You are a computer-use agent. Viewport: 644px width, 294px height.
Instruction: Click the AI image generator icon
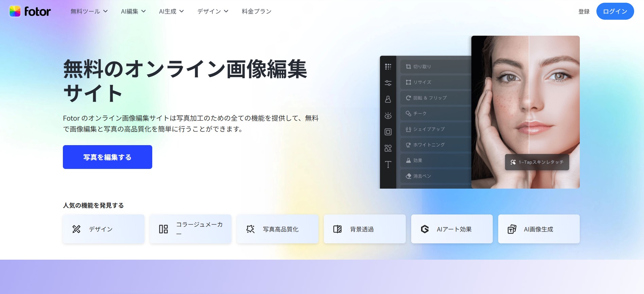[512, 229]
